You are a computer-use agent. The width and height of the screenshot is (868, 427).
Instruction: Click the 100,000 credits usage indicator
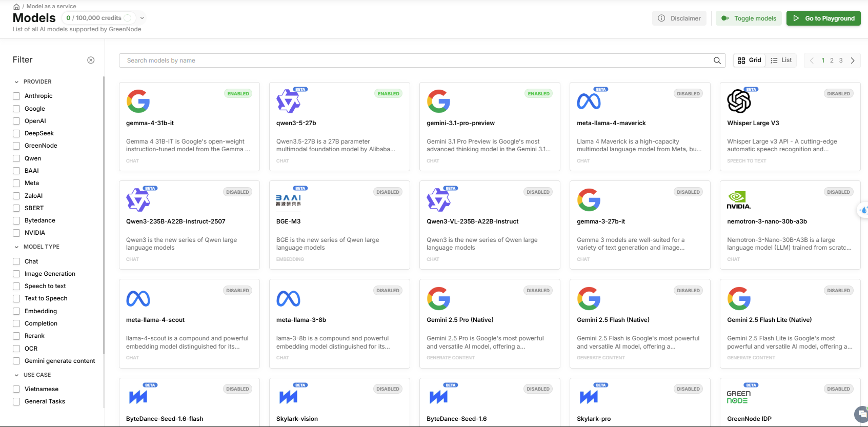point(98,18)
